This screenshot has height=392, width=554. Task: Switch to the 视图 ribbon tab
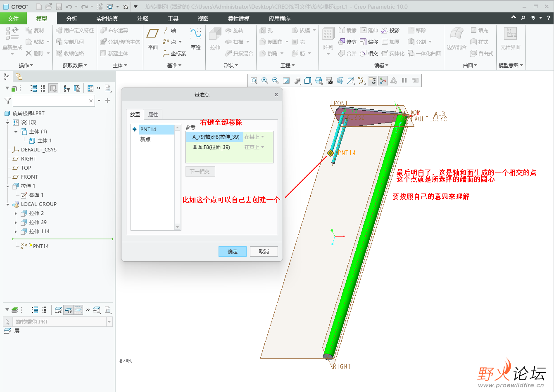pos(203,19)
